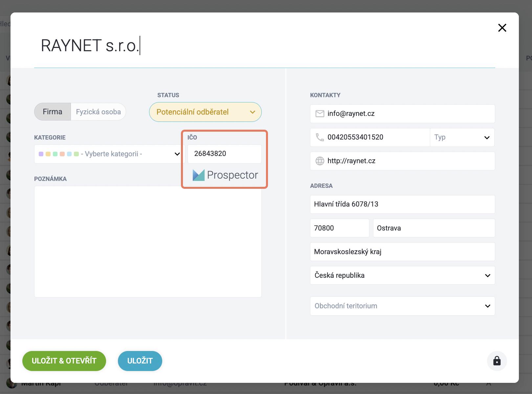Click the IČO field 26843820
The height and width of the screenshot is (394, 532).
tap(225, 154)
